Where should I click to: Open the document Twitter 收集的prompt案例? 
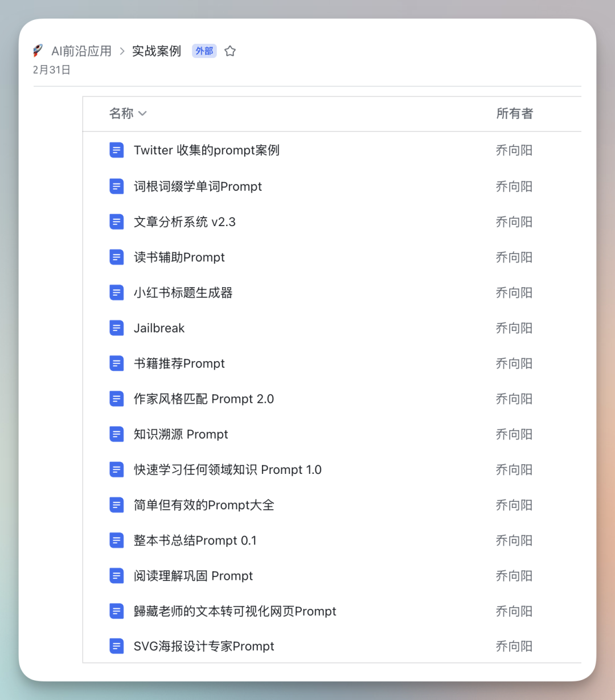pyautogui.click(x=206, y=150)
